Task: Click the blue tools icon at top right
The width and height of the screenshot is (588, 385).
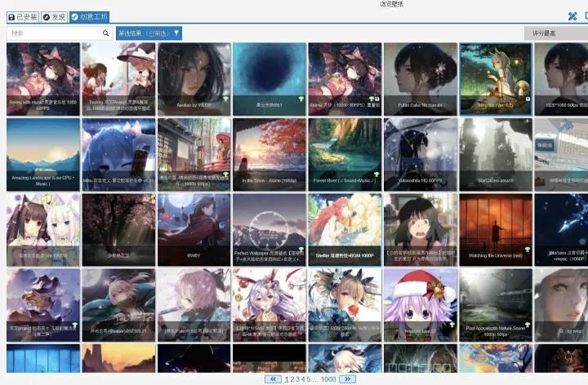Action: click(x=572, y=16)
